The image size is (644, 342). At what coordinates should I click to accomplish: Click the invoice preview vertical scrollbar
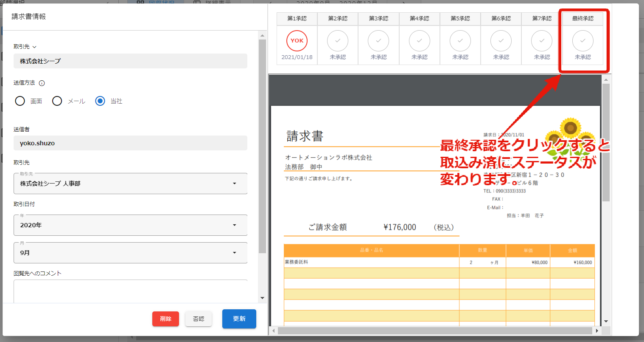(x=606, y=142)
